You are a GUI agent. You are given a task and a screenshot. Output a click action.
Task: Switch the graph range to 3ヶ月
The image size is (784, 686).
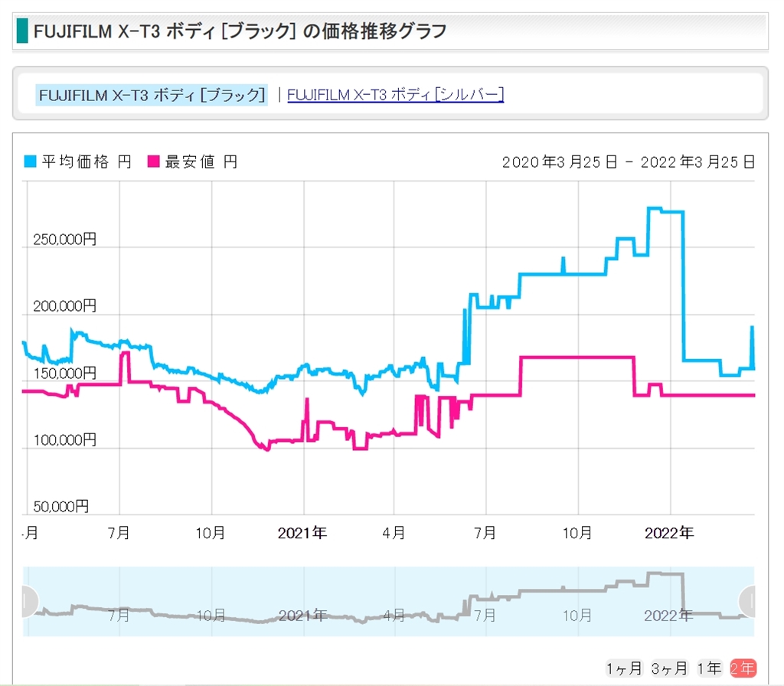(669, 668)
